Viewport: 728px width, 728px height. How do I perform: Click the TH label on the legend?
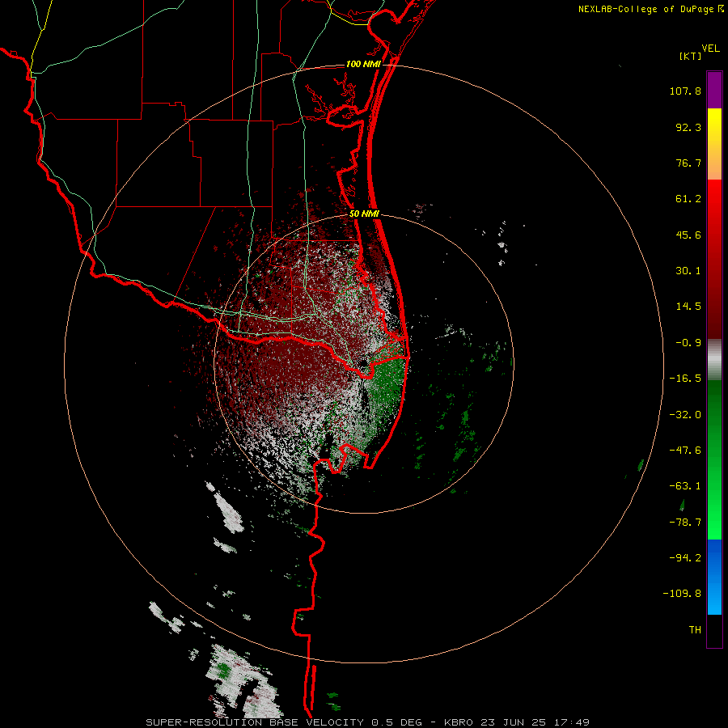pyautogui.click(x=695, y=630)
